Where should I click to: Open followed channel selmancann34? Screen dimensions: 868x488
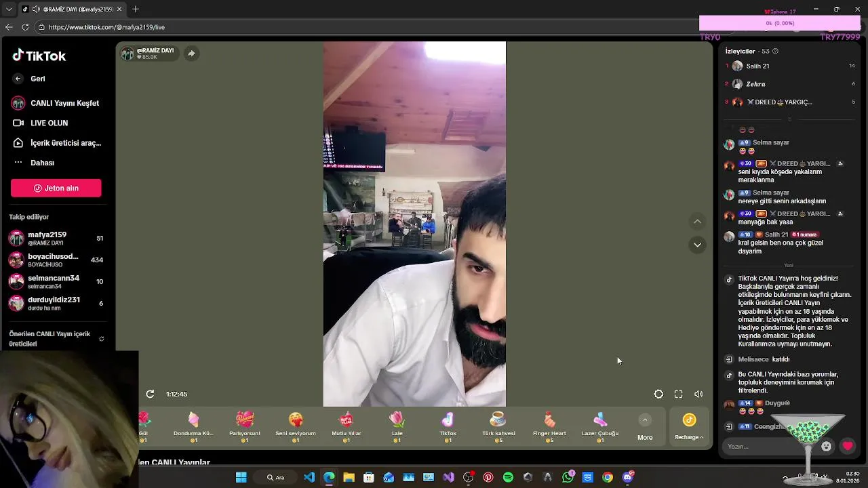(x=56, y=282)
